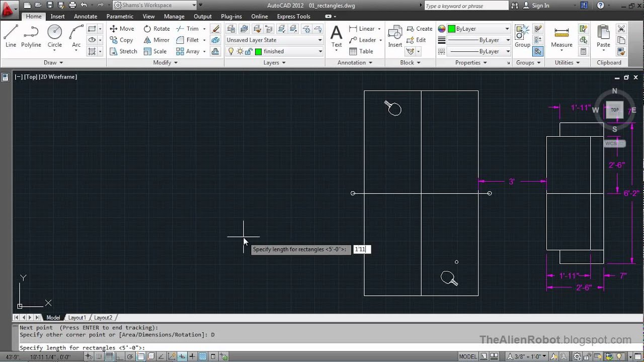
Task: Choose the Scale tool
Action: (155, 51)
